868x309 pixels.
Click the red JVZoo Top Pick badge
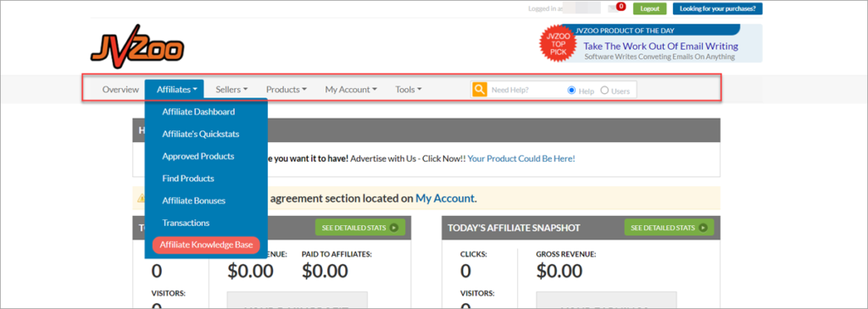pos(558,44)
